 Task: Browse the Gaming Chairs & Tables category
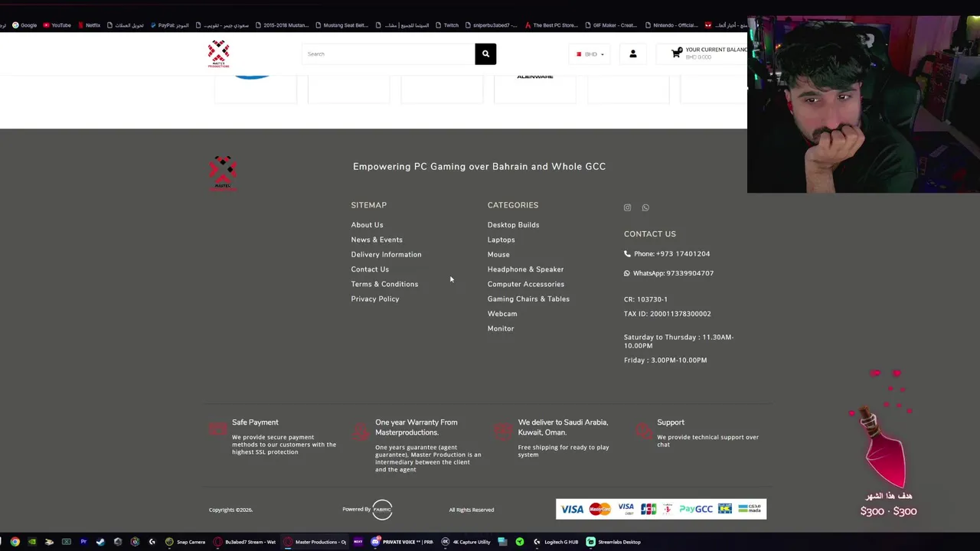coord(528,299)
